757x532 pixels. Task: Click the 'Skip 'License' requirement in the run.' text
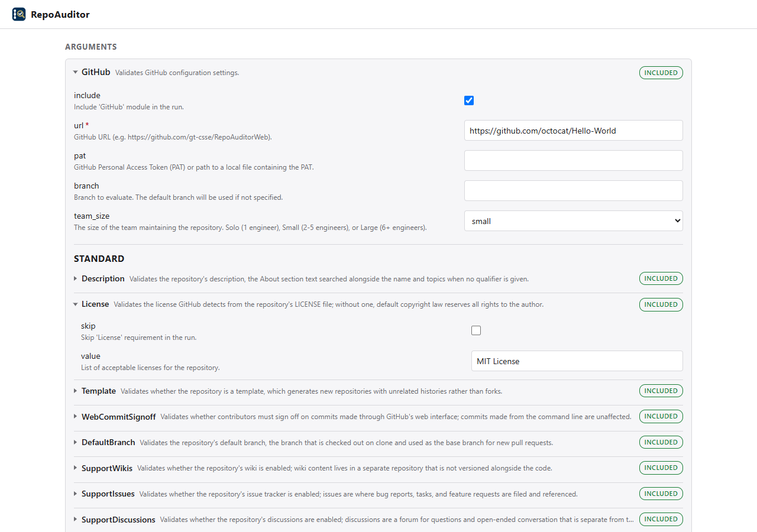pyautogui.click(x=138, y=338)
